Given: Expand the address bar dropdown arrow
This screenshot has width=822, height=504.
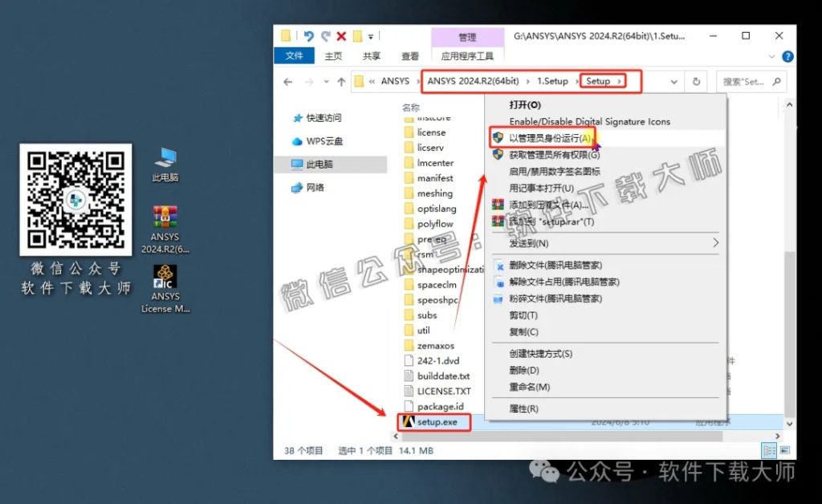Looking at the screenshot, I should 673,81.
